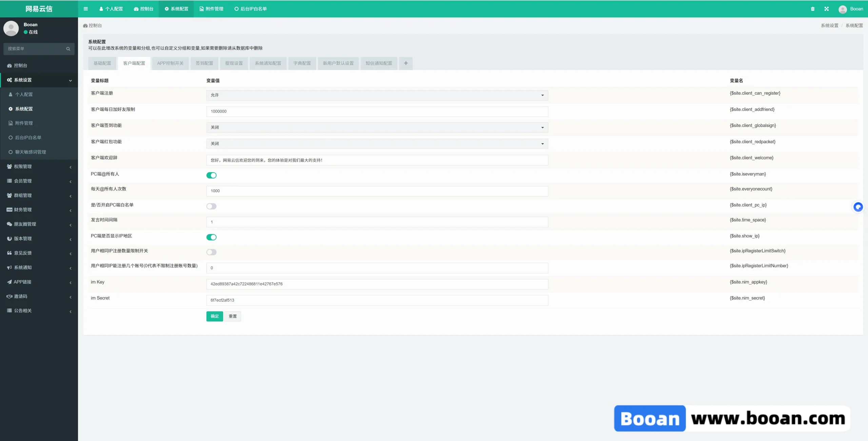Open 聊天敏感词管理 in sidebar
This screenshot has width=868, height=441.
(x=30, y=152)
